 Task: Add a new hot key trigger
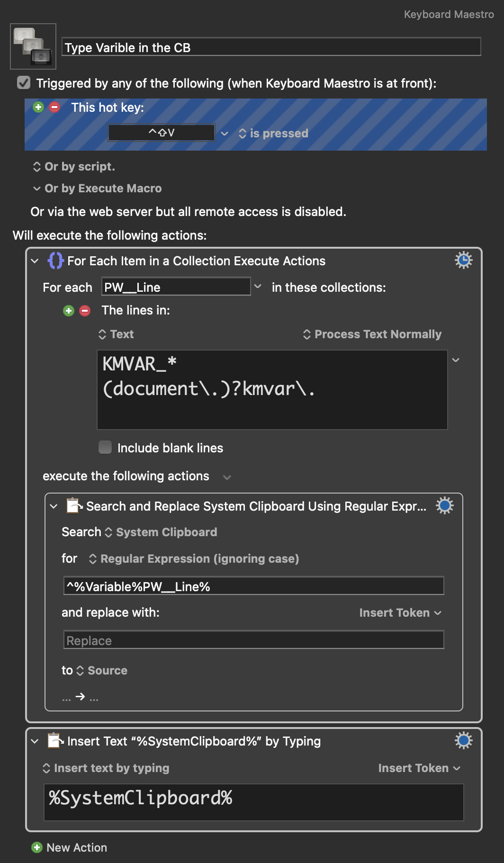pyautogui.click(x=38, y=107)
